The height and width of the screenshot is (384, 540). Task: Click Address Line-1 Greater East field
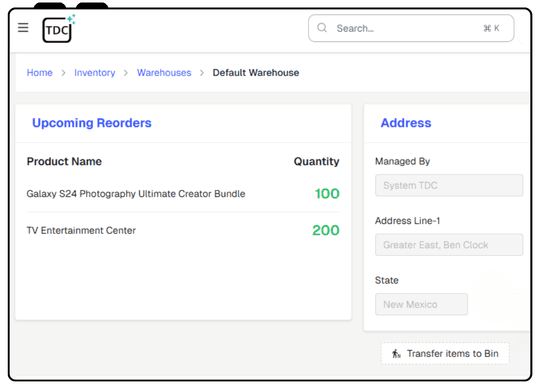tap(449, 245)
